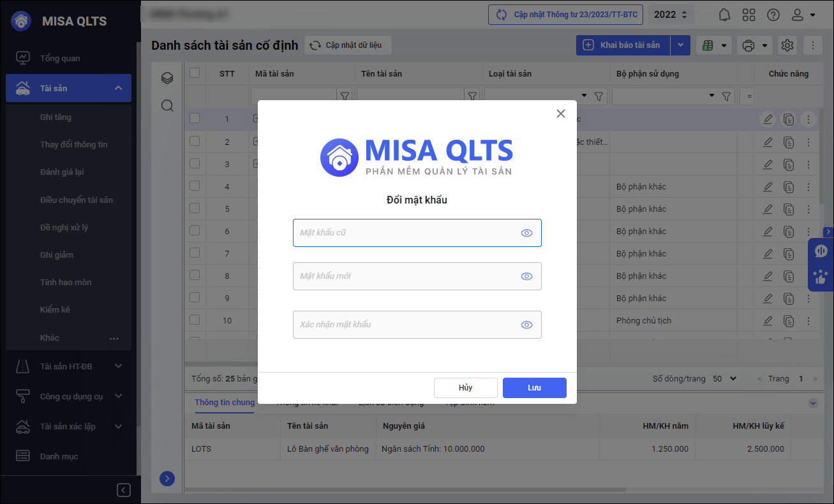Open the Loại tài sản filter icon
Viewport: 834px width, 504px height.
tap(599, 96)
